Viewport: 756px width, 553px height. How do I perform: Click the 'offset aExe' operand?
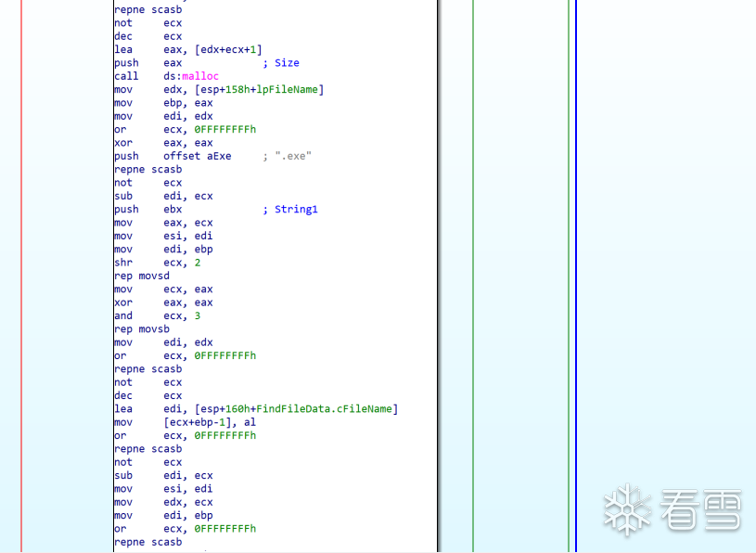point(198,156)
